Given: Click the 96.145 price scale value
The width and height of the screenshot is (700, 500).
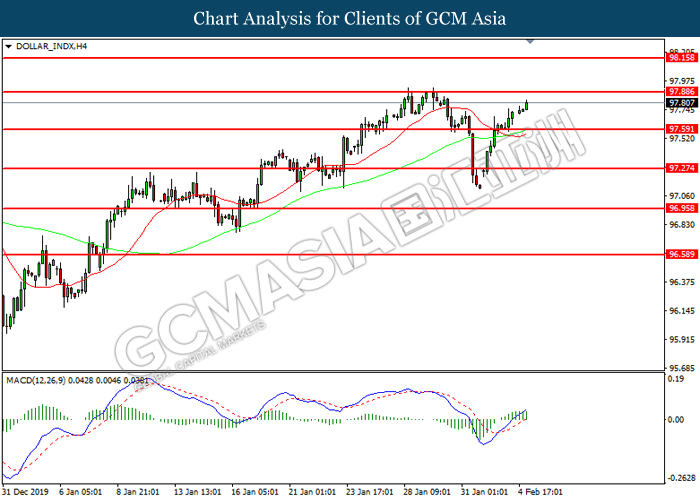Looking at the screenshot, I should pos(682,311).
